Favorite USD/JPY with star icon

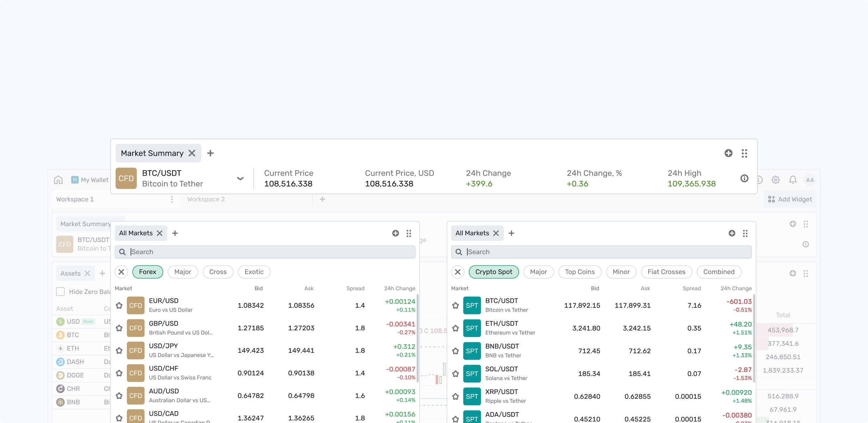119,350
